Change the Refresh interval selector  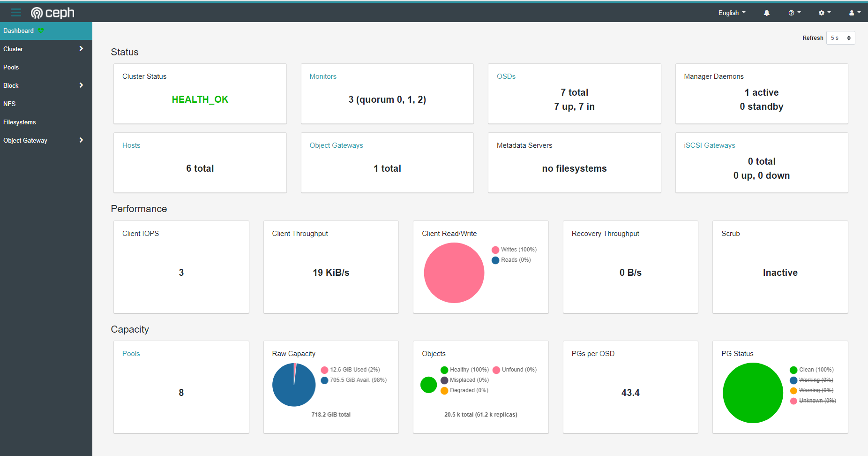841,38
